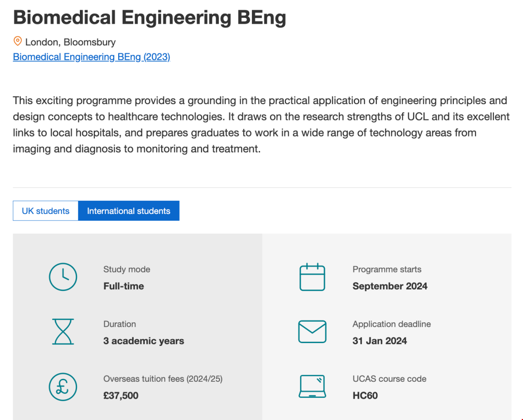
Task: Select the International students tab
Action: click(128, 211)
